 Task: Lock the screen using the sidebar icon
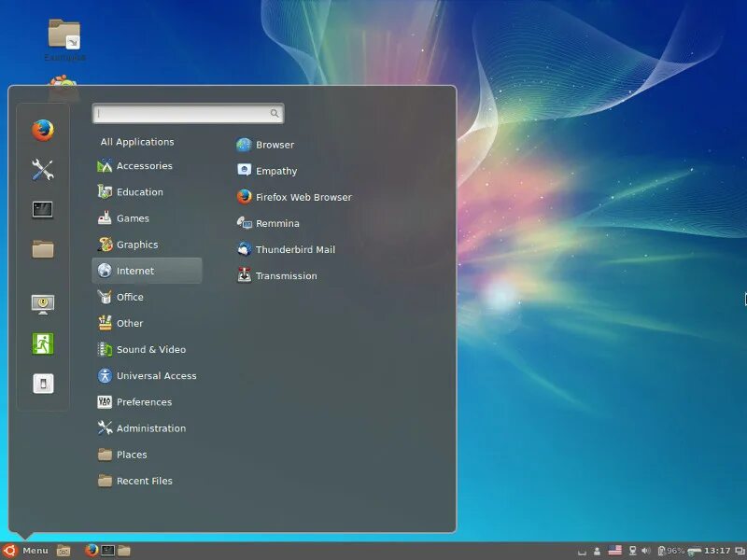[41, 302]
